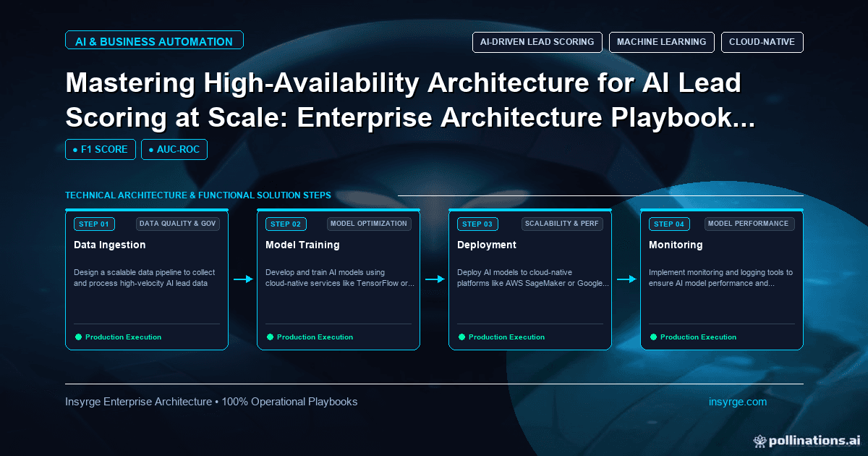Click the Monitoring card title
This screenshot has width=868, height=456.
tap(676, 245)
